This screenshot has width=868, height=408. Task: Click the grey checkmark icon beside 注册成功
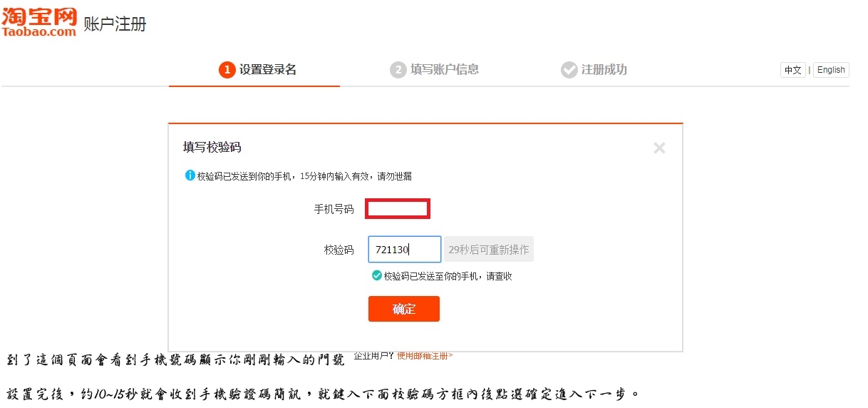[x=569, y=70]
